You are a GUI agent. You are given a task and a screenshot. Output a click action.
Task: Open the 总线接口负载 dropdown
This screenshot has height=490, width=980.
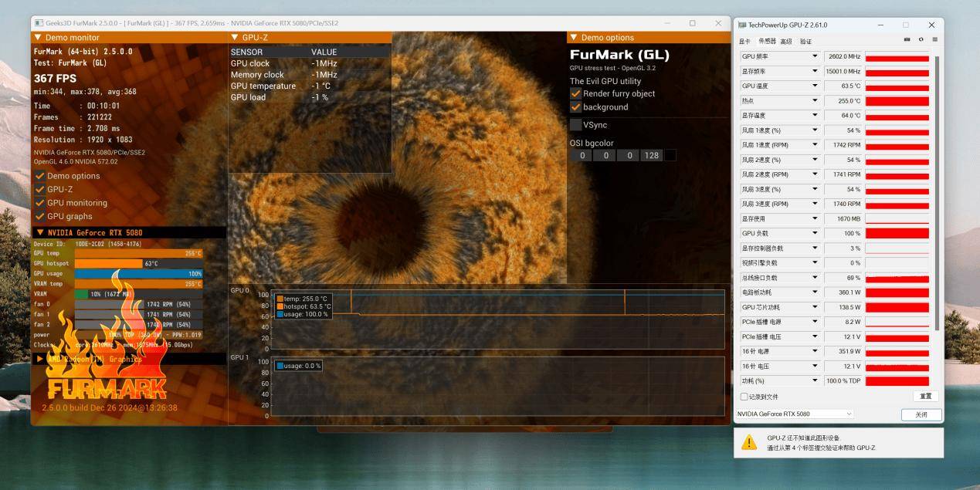(815, 278)
